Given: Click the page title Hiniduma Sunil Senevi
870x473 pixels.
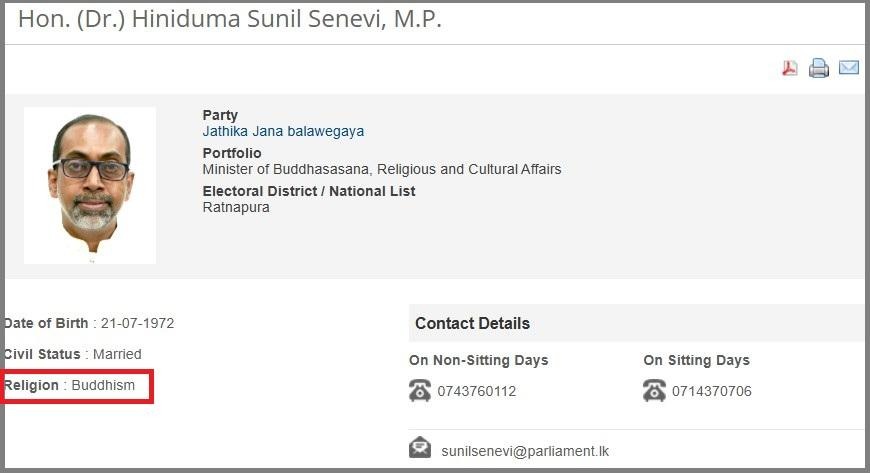Looking at the screenshot, I should click(x=230, y=19).
